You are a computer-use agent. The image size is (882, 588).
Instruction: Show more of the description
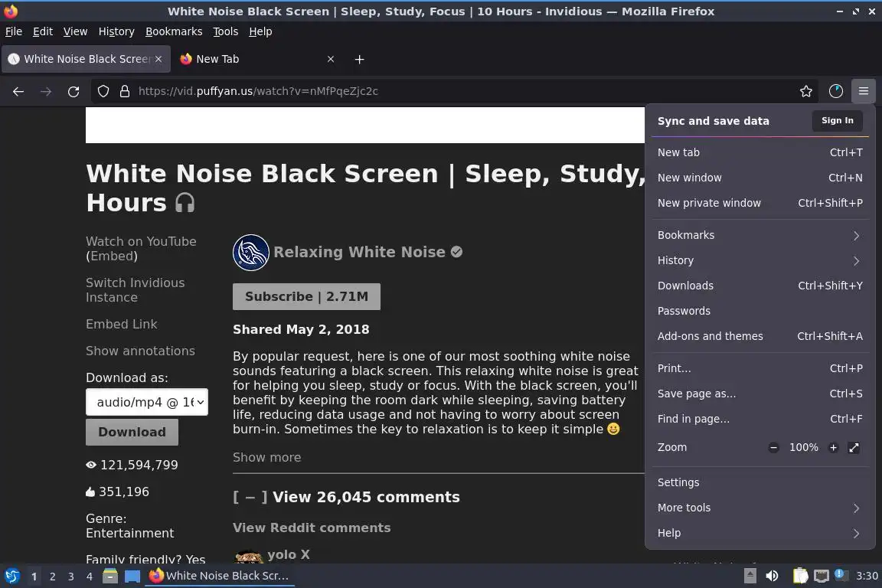(266, 457)
